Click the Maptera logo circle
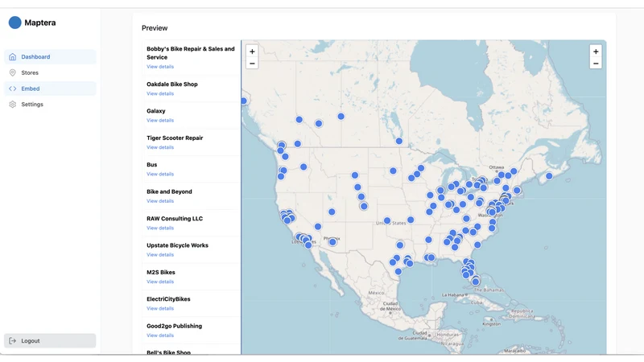The width and height of the screenshot is (644, 362). pos(14,23)
